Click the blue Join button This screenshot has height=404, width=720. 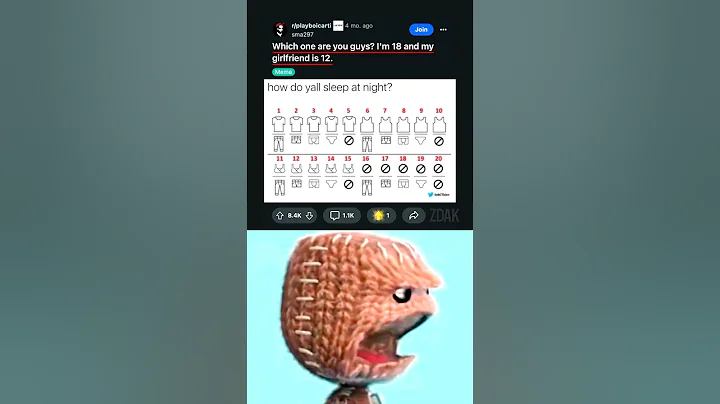(421, 29)
